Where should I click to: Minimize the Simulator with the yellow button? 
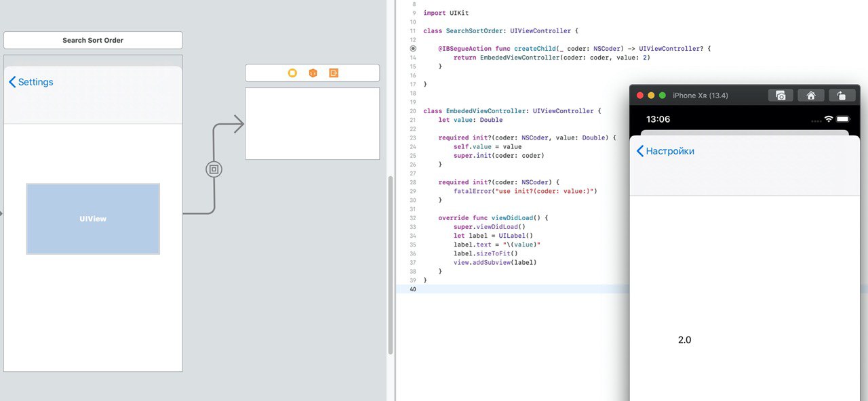click(652, 96)
